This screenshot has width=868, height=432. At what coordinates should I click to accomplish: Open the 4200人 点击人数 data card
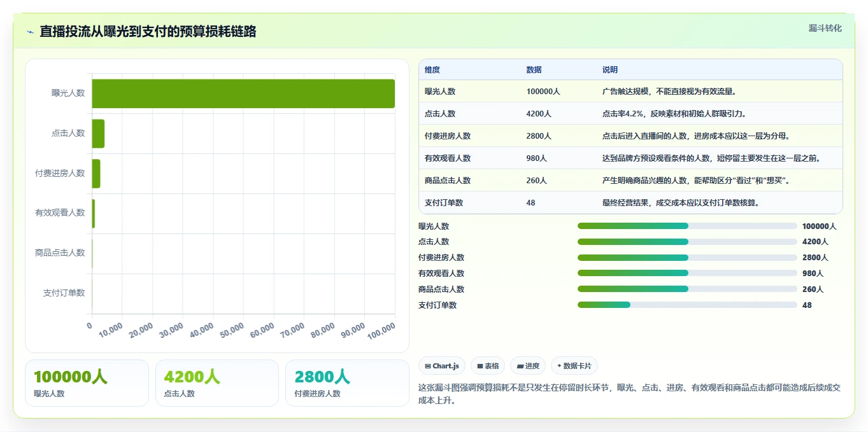tap(217, 383)
